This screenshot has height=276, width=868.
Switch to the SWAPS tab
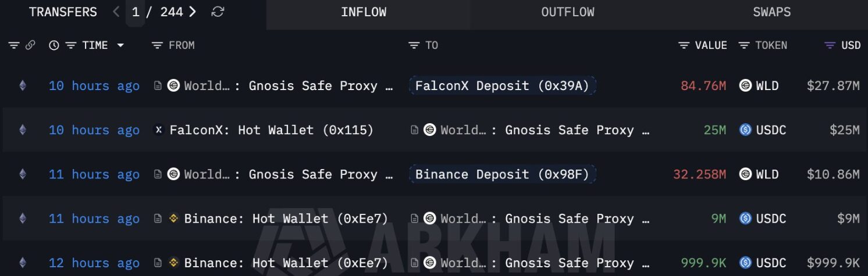771,12
